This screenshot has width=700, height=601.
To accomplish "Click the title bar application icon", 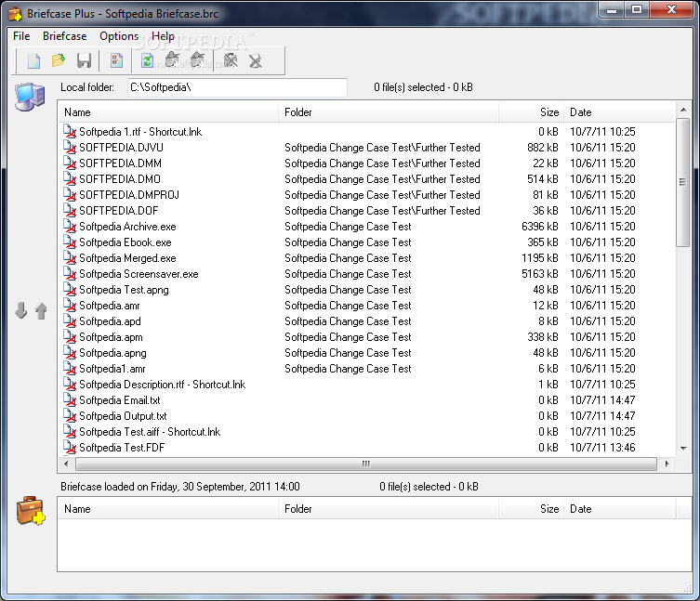I will click(15, 14).
